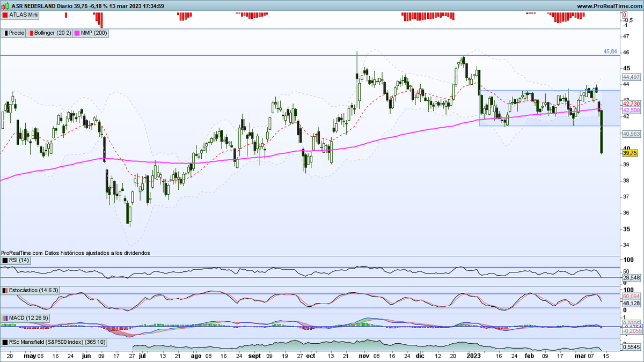Click the 'mar' label on date axis

(581, 355)
